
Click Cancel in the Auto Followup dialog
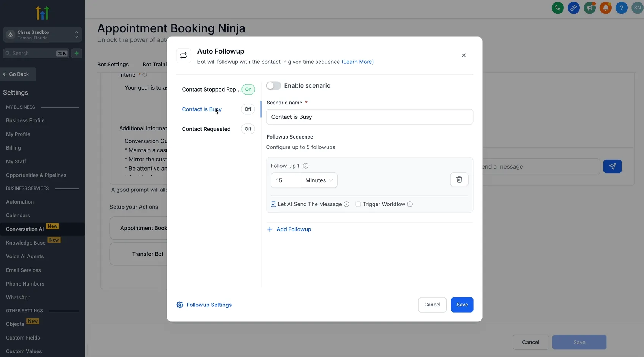point(432,305)
